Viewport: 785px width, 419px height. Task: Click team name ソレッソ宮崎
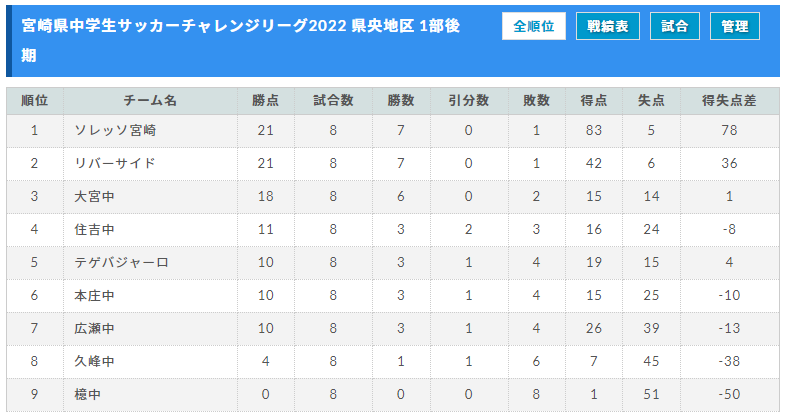(x=115, y=131)
